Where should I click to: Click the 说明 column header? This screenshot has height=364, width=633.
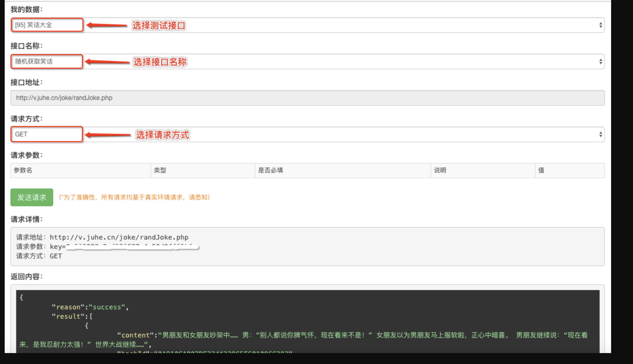[x=440, y=170]
